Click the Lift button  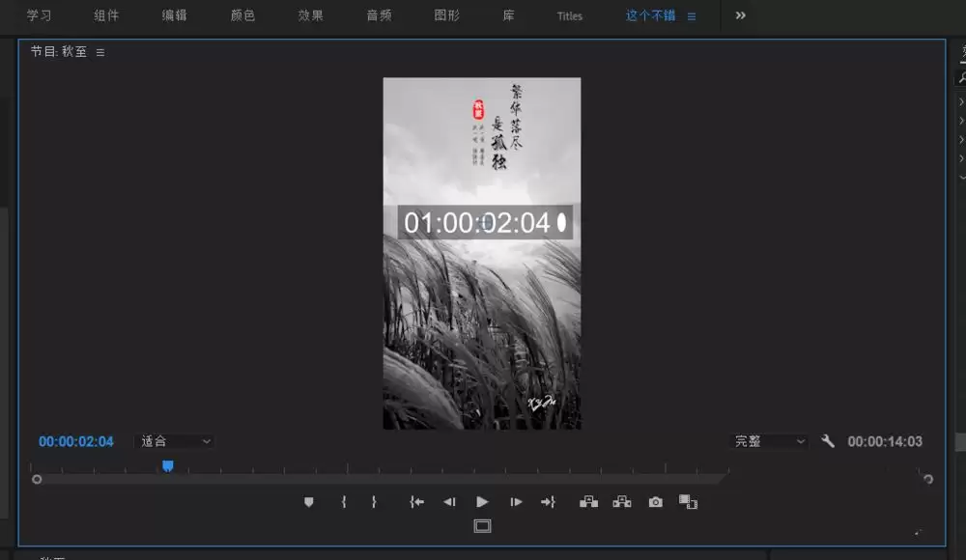click(x=588, y=502)
